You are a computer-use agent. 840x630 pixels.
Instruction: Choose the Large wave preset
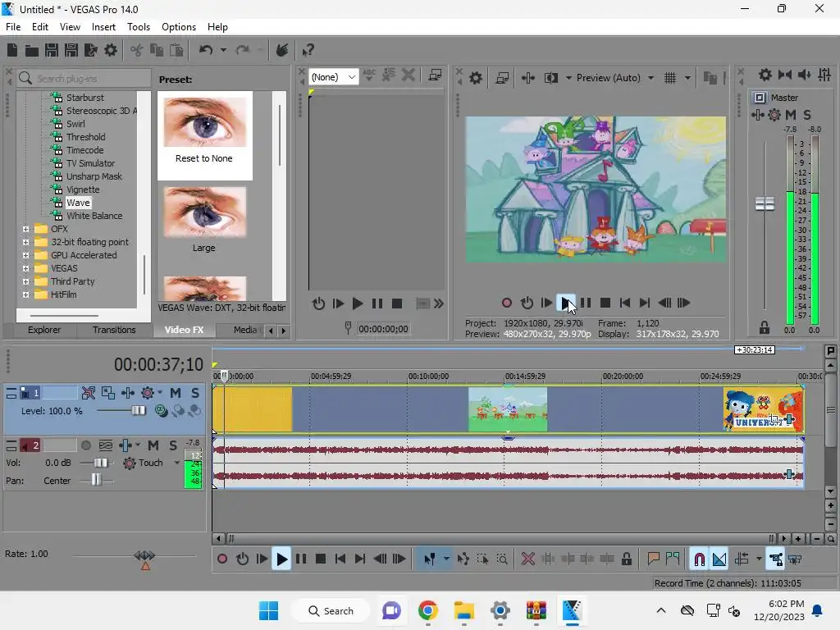pos(204,220)
